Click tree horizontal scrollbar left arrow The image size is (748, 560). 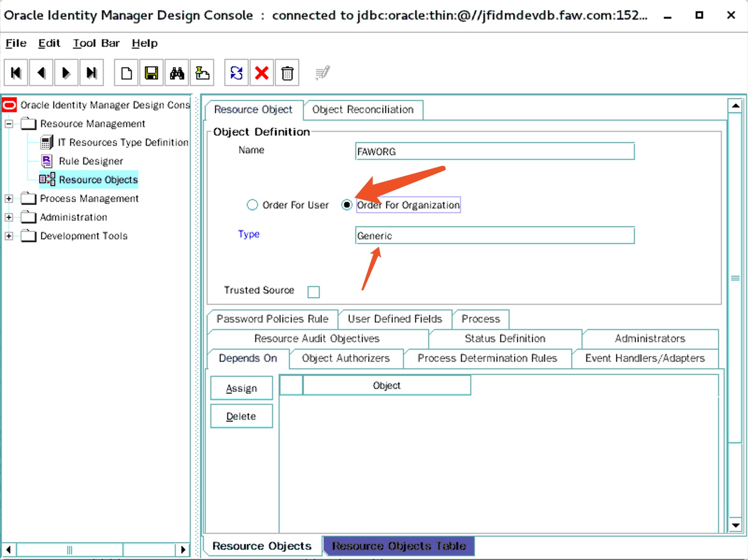coord(9,550)
